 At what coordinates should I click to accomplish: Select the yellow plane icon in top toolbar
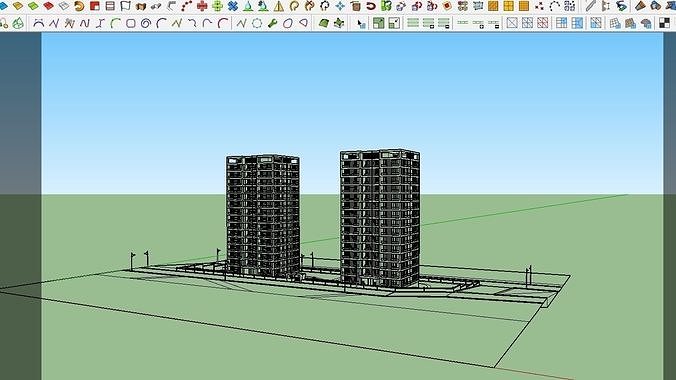pyautogui.click(x=18, y=6)
